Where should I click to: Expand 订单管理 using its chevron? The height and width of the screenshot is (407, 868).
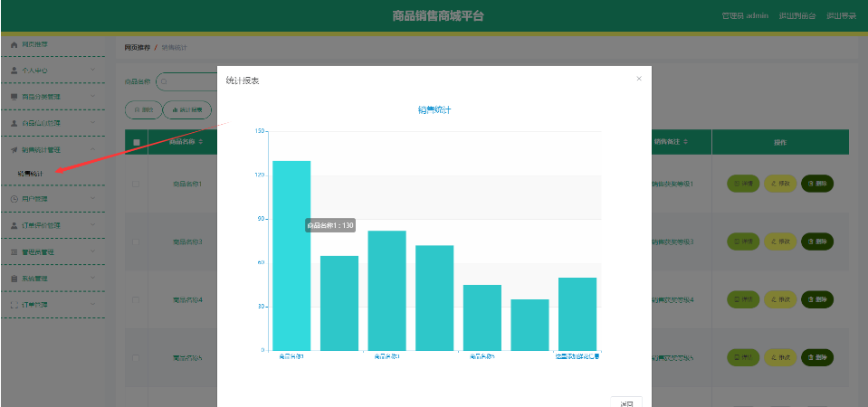(x=93, y=305)
